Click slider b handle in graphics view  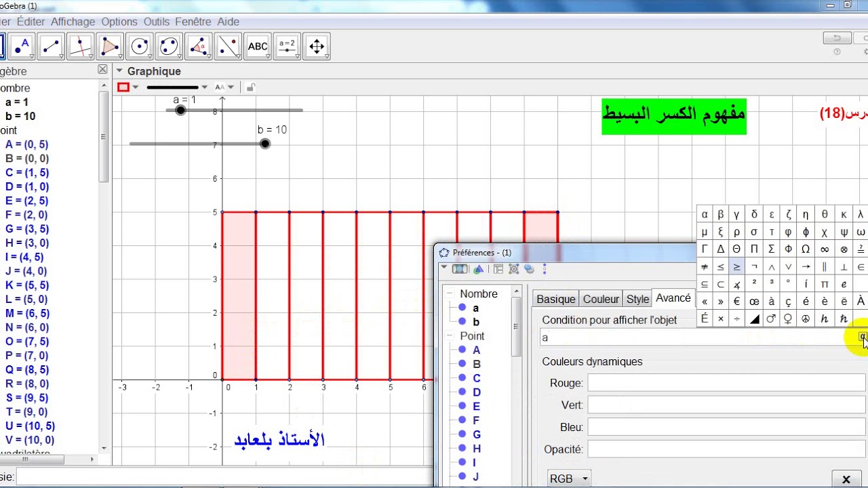[x=265, y=144]
